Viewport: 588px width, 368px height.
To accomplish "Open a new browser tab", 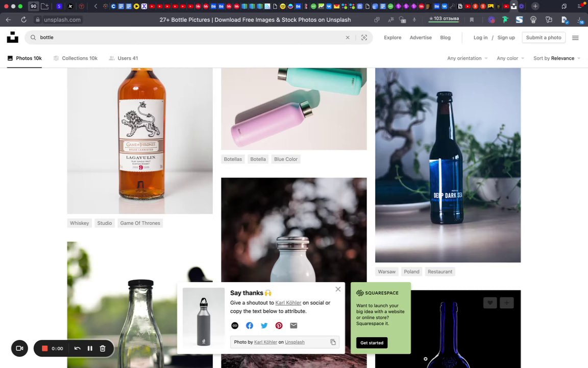I will [535, 6].
